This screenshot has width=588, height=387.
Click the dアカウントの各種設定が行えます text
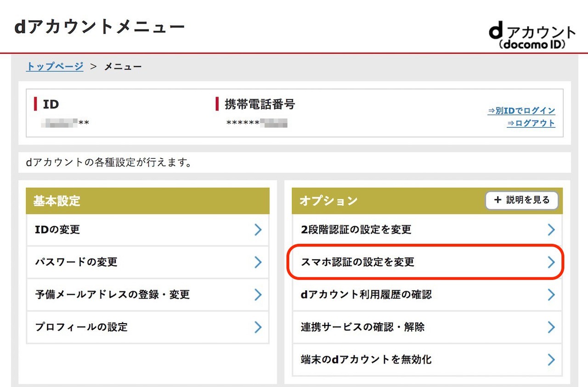point(108,163)
